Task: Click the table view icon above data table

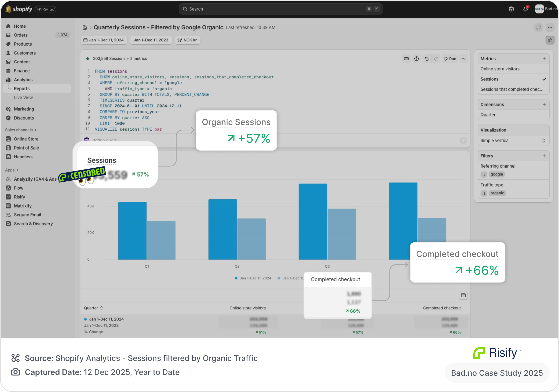Action: 463,295
